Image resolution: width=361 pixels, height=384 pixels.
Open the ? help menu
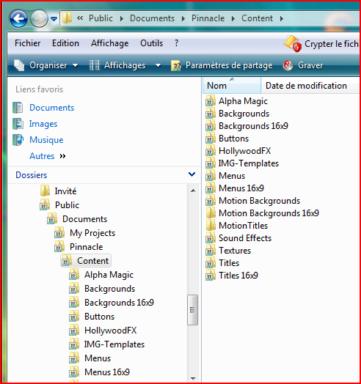[x=176, y=43]
